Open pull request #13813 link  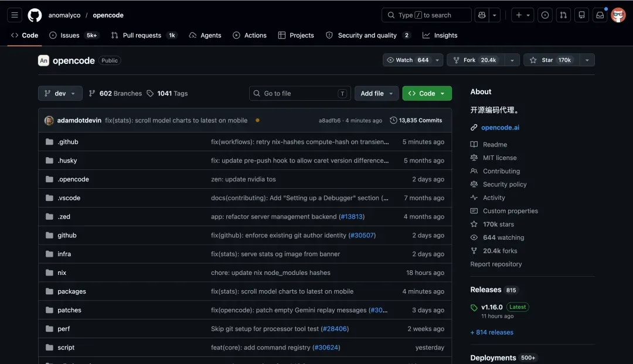(x=352, y=217)
